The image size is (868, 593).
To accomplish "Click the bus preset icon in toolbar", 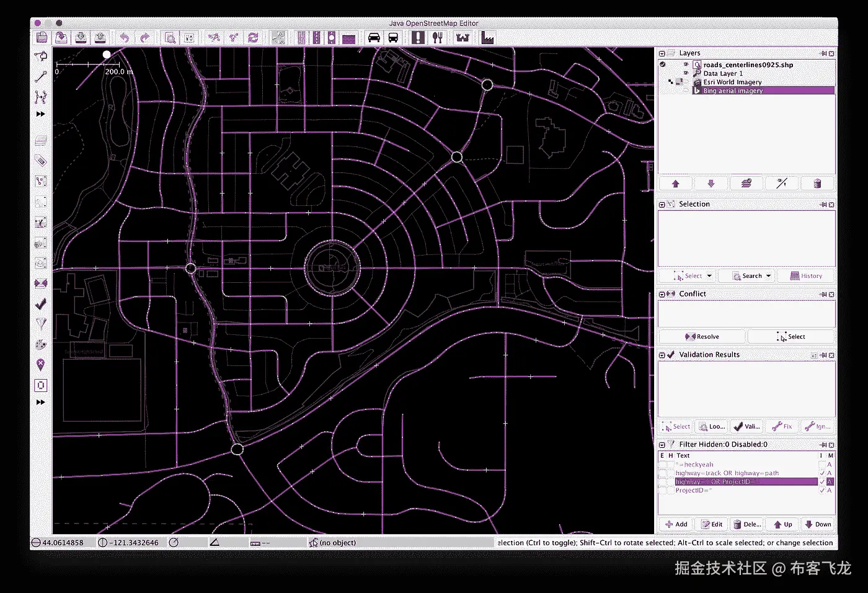I will pyautogui.click(x=393, y=38).
